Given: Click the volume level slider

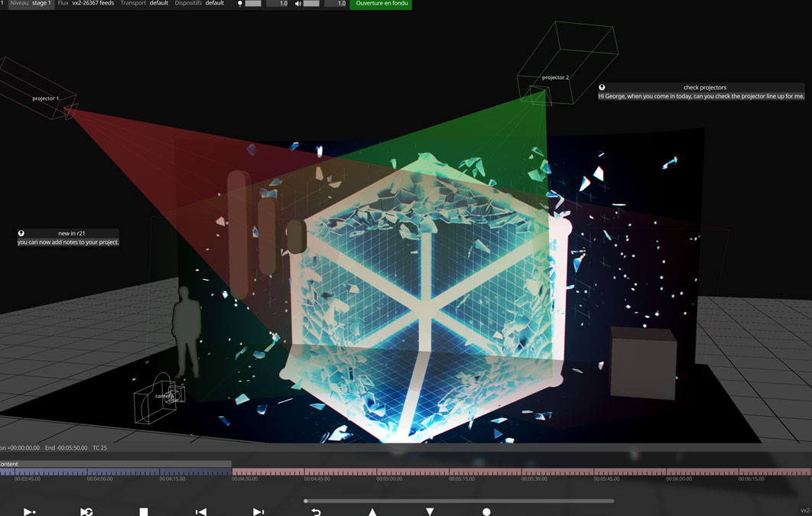Looking at the screenshot, I should (x=311, y=4).
